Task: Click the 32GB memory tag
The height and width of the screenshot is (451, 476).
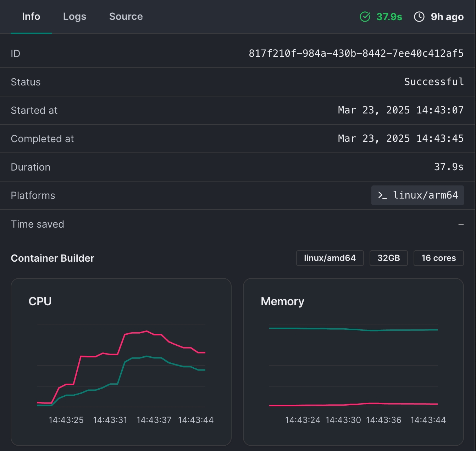Action: (x=388, y=258)
